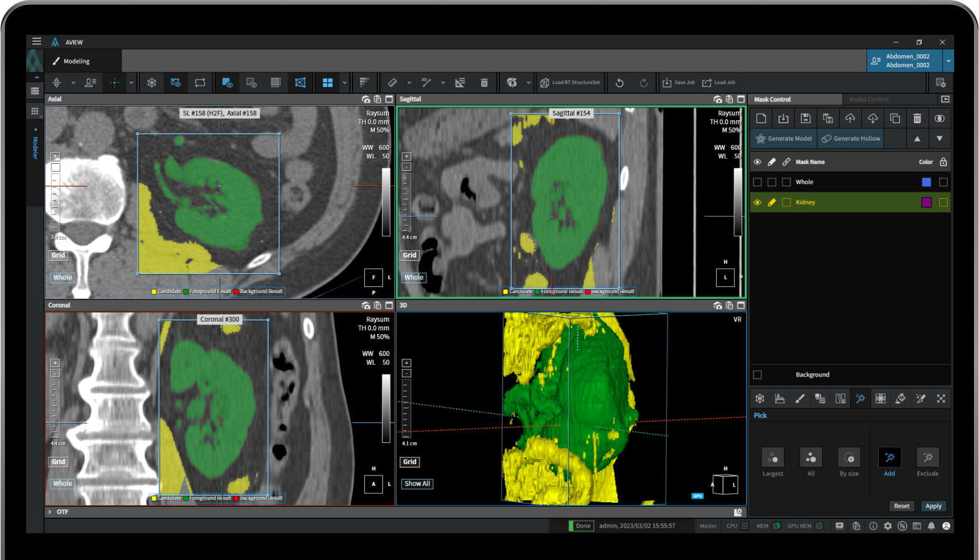979x560 pixels.
Task: Select the magic wand Pick tool
Action: coord(860,398)
